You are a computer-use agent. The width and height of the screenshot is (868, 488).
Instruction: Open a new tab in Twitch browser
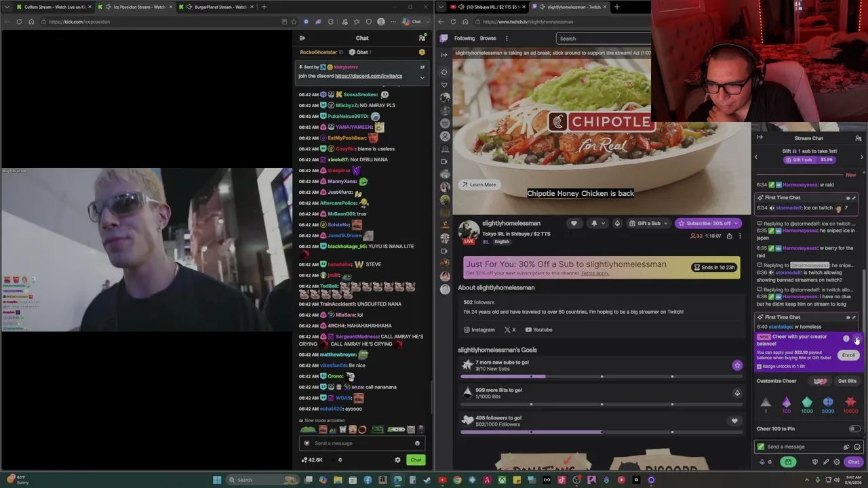coord(616,7)
